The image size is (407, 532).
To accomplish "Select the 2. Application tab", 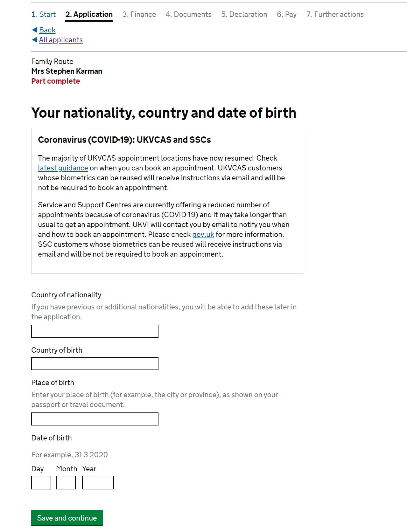I will (x=89, y=15).
